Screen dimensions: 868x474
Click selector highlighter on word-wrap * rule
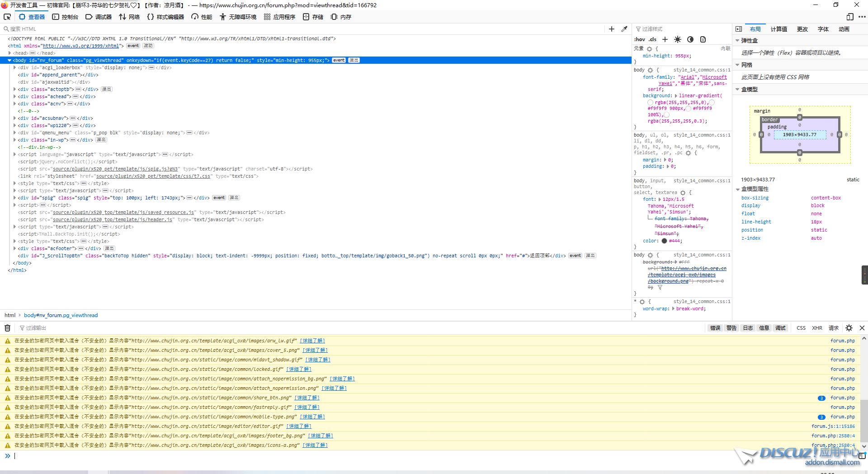(x=642, y=302)
